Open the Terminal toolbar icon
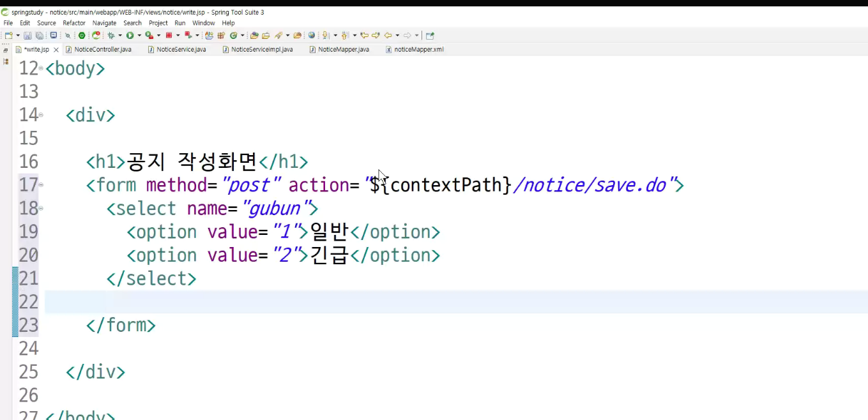The image size is (868, 420). point(53,35)
